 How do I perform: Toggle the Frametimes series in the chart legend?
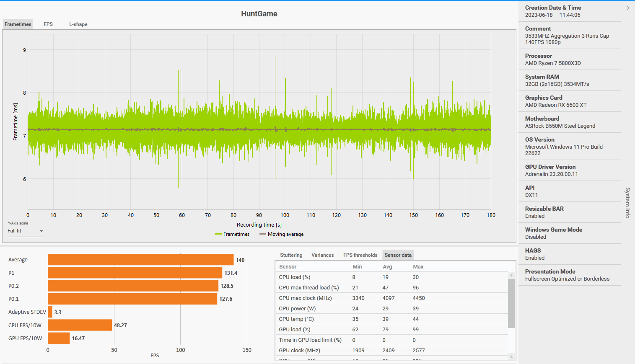[x=232, y=234]
